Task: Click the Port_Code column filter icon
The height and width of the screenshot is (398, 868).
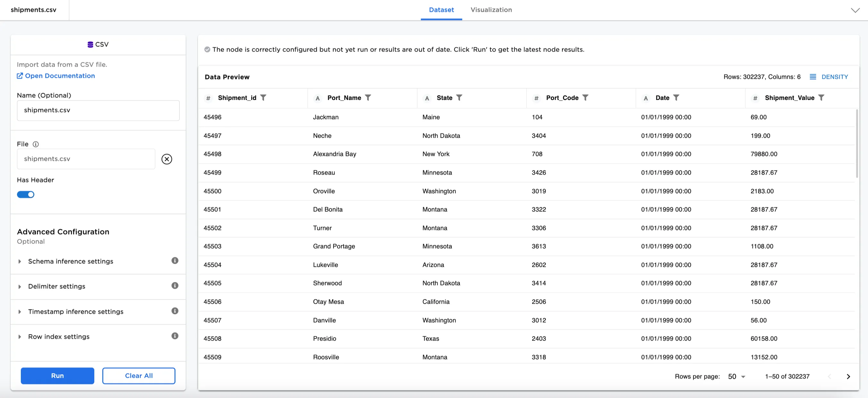Action: (585, 98)
